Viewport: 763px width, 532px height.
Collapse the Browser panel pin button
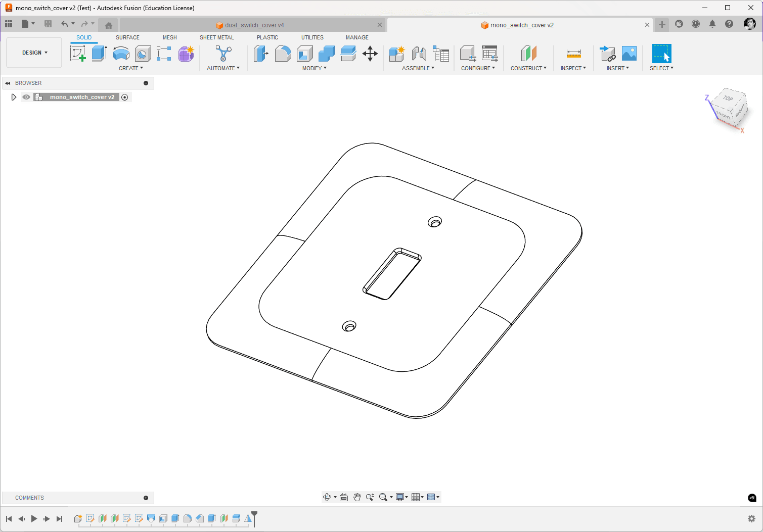click(x=146, y=83)
